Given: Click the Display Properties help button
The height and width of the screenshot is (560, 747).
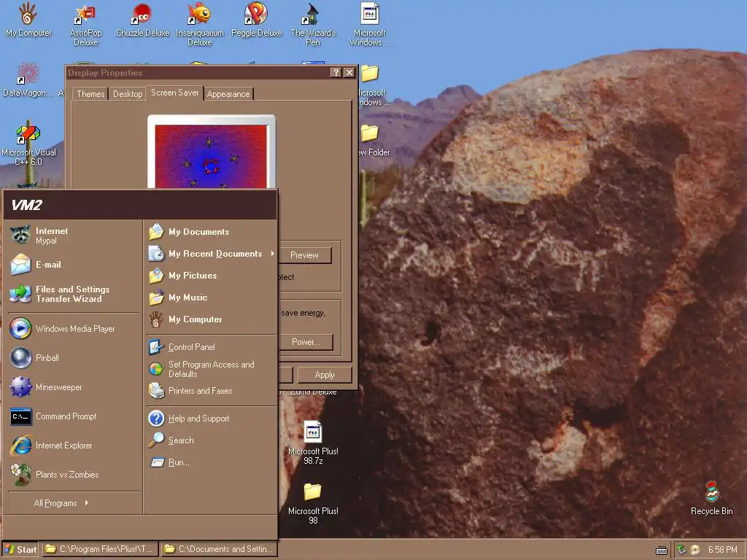Looking at the screenshot, I should pyautogui.click(x=336, y=72).
